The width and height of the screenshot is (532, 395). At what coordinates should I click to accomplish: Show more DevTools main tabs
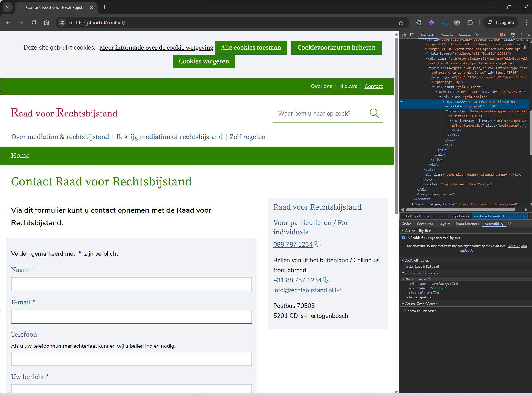(x=477, y=35)
